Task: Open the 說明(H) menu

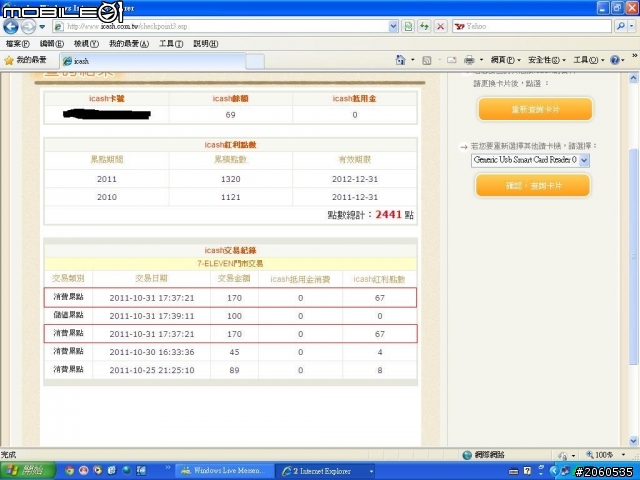Action: tap(206, 44)
